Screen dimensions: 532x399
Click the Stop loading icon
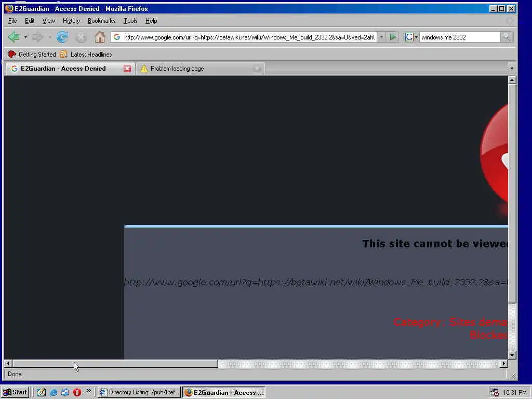(81, 37)
